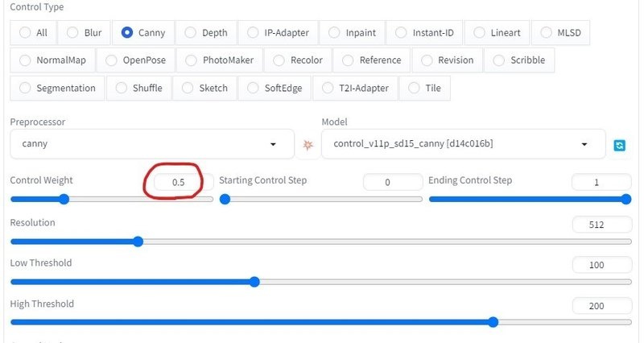This screenshot has width=644, height=343.
Task: Choose the Tile control type
Action: coord(424,88)
